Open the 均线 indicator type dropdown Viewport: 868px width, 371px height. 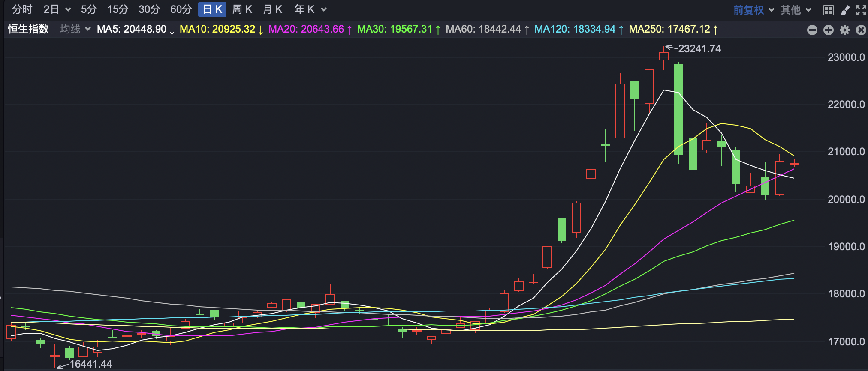75,29
